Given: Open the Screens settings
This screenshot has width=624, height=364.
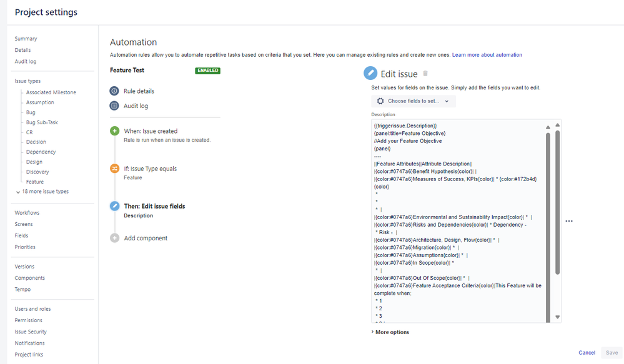Looking at the screenshot, I should tap(24, 224).
